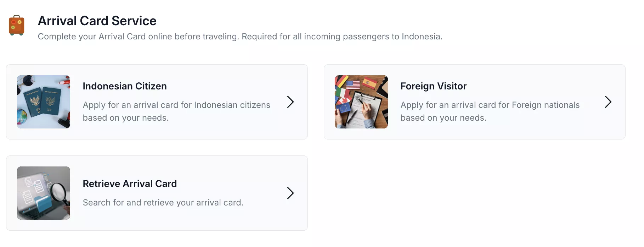Click the Arrival Card Service page heading
This screenshot has height=247, width=644.
click(97, 21)
